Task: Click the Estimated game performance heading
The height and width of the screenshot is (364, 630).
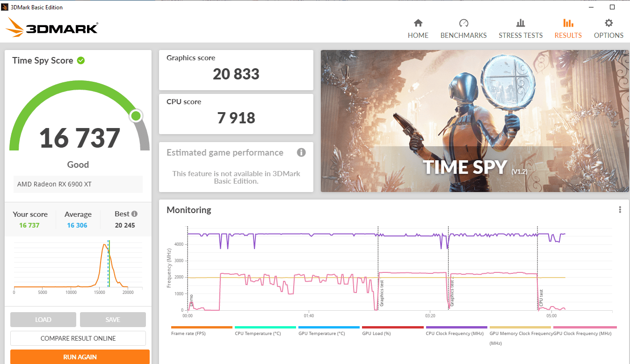Action: point(225,152)
